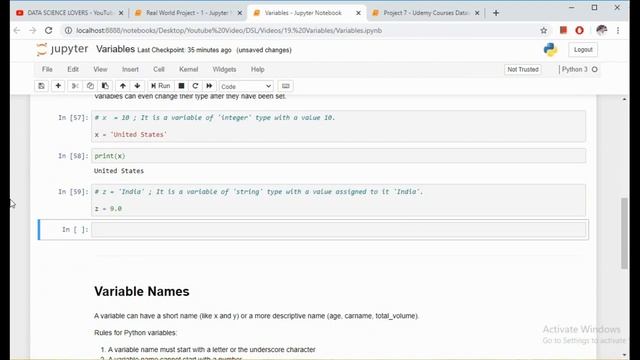Screen dimensions: 640x360
Task: Select the cell containing x = 'United States'
Action: pos(339,126)
